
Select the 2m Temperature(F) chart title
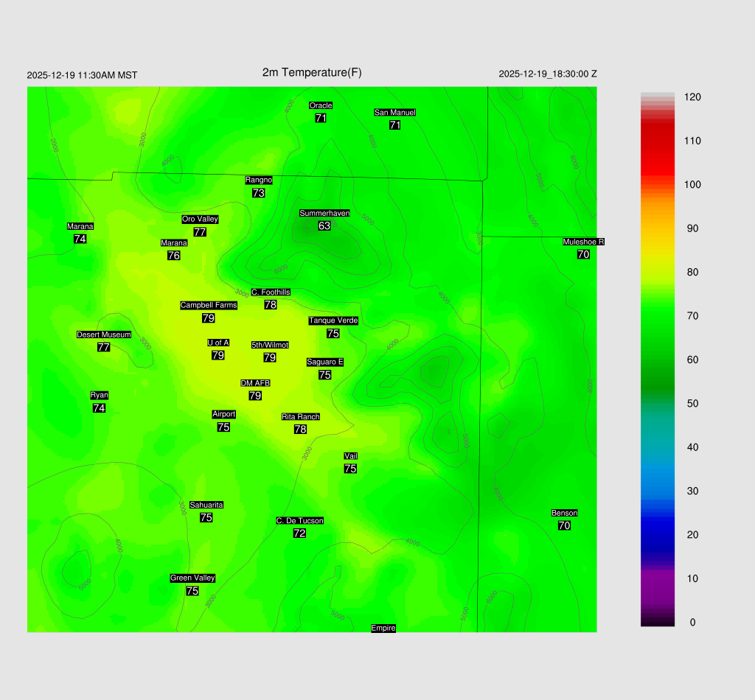point(312,72)
